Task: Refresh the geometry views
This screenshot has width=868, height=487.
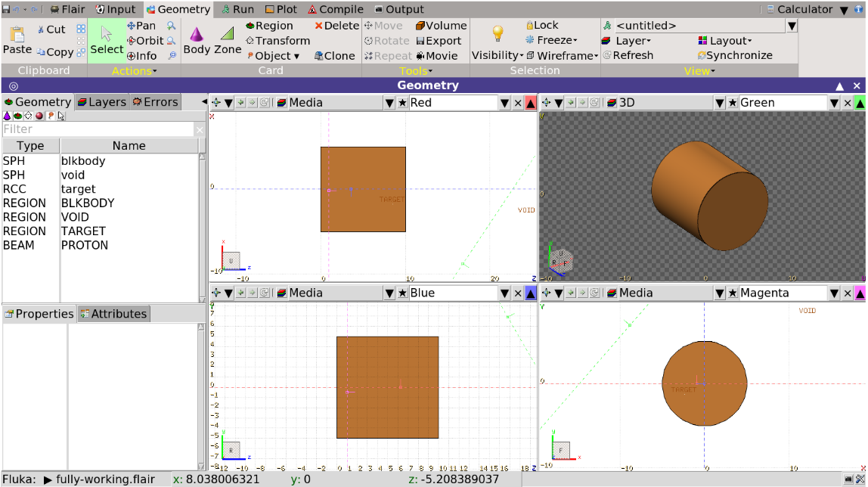Action: tap(628, 55)
